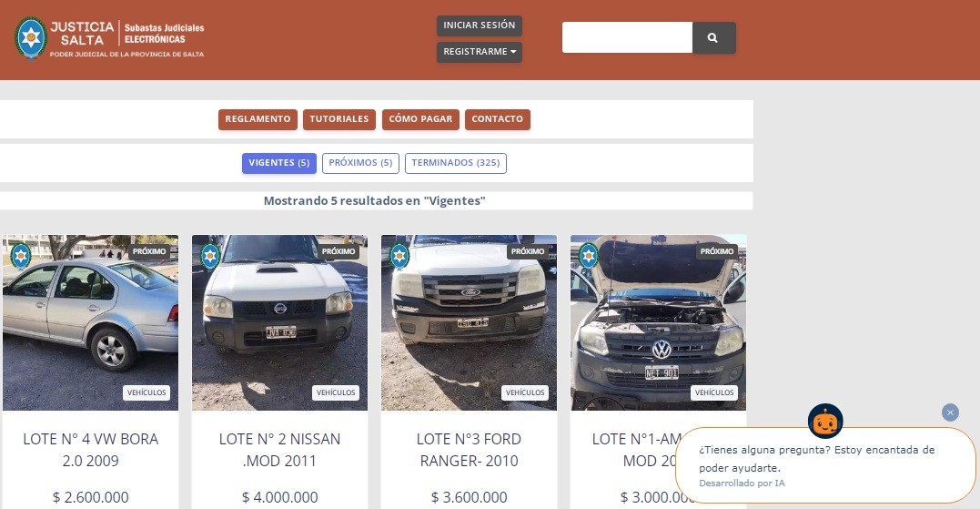Click the Mostrando 5 resultados text

pos(374,200)
